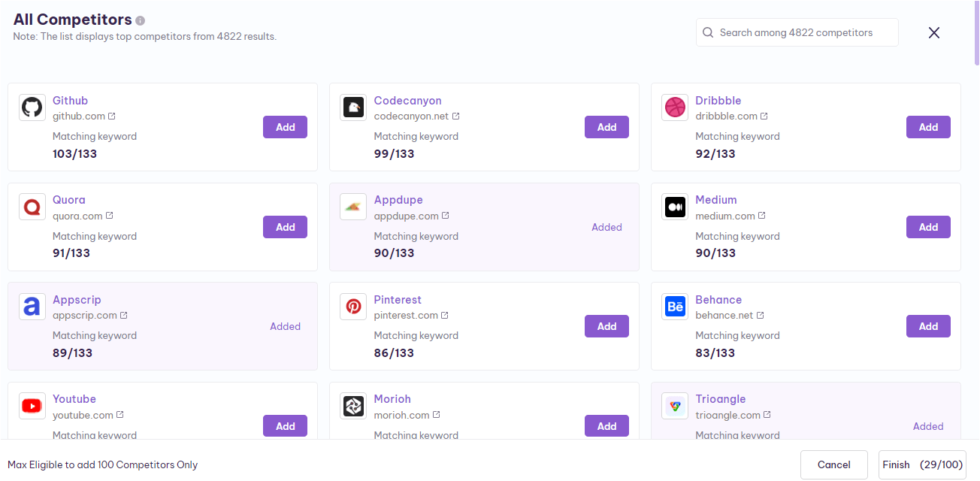The width and height of the screenshot is (980, 481).
Task: Add Dribbble as a competitor
Action: 928,127
